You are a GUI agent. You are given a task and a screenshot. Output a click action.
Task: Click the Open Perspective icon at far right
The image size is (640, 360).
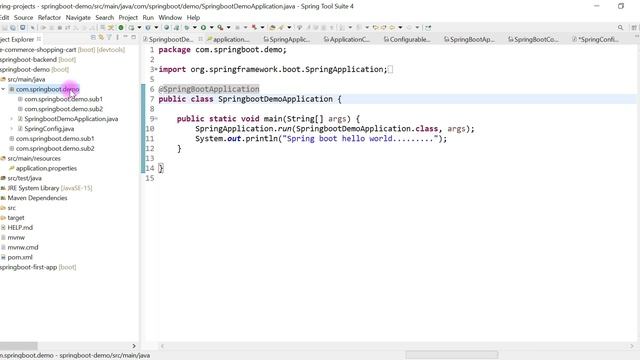coord(634,27)
